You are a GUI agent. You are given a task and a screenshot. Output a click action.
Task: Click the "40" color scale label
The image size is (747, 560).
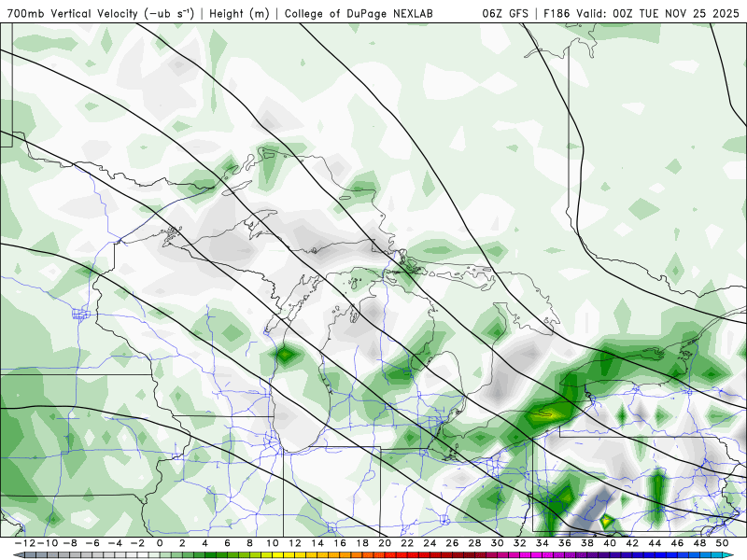(610, 543)
